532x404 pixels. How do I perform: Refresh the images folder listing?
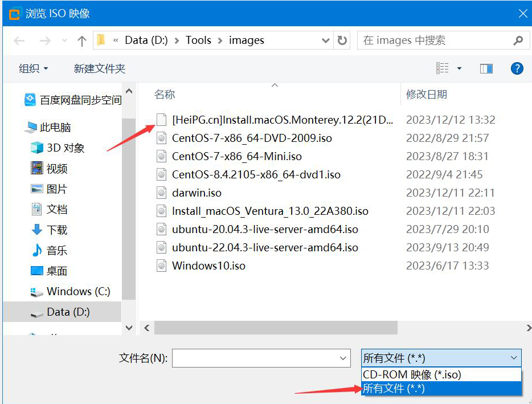click(x=342, y=40)
